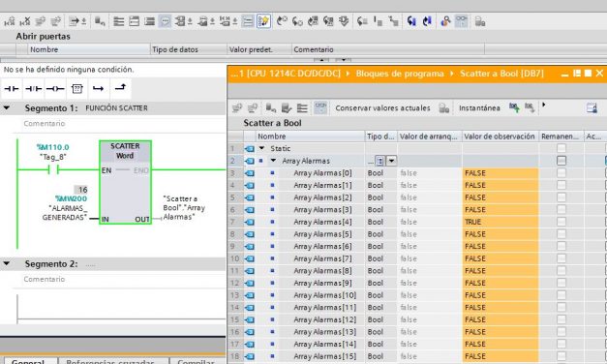Screen dimensions: 607x364
Task: Click the Scatter a Bool [DB7] breadcrumb
Action: point(501,74)
